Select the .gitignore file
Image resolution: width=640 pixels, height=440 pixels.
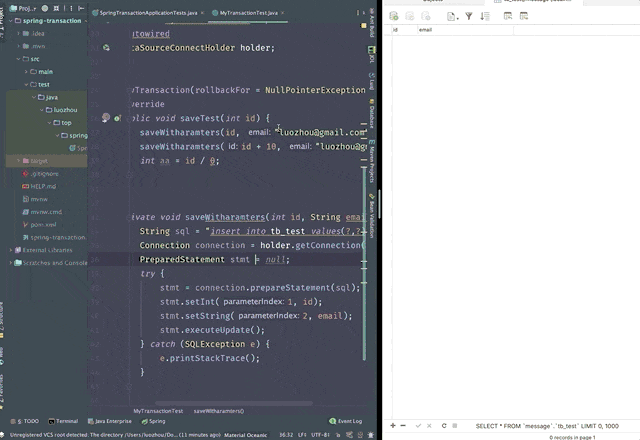(41, 173)
